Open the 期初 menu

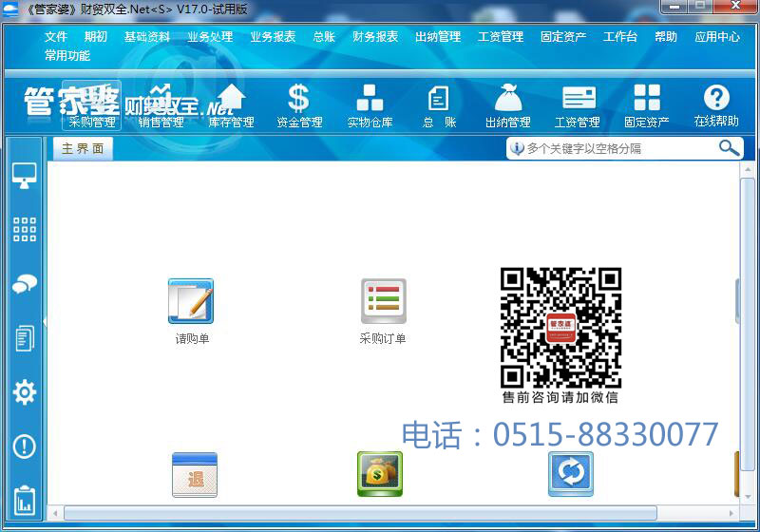pos(96,37)
